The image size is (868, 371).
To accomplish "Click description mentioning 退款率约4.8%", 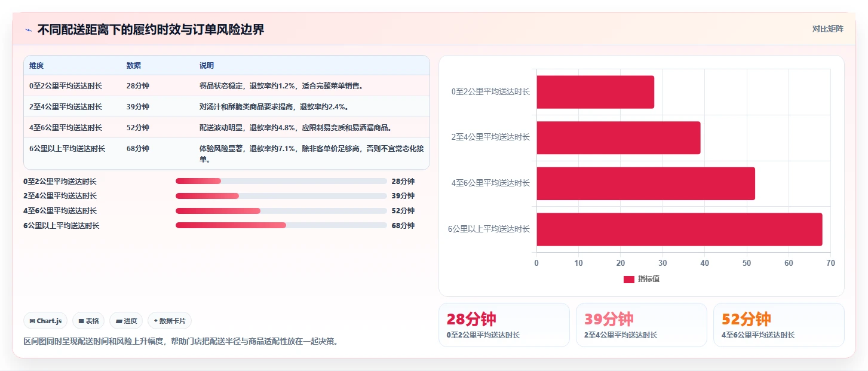I will (296, 128).
